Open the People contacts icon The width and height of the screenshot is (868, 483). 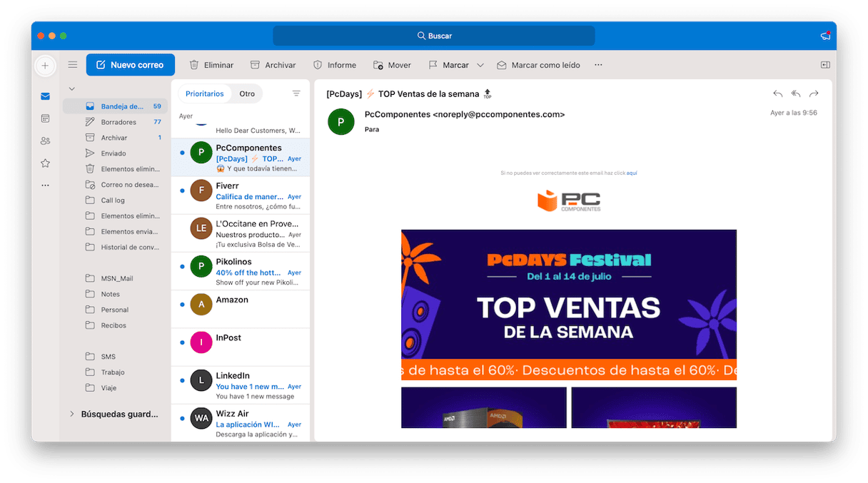pyautogui.click(x=45, y=141)
